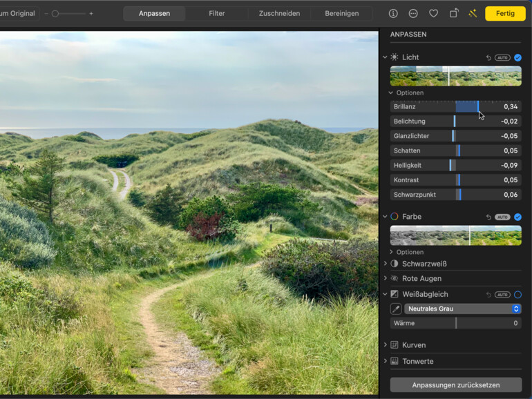532x399 pixels.
Task: Click the Wärme slider
Action: click(456, 323)
